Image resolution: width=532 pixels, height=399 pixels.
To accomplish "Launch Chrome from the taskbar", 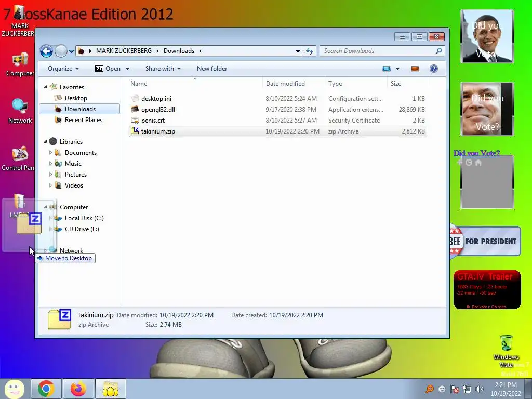I will click(x=46, y=389).
